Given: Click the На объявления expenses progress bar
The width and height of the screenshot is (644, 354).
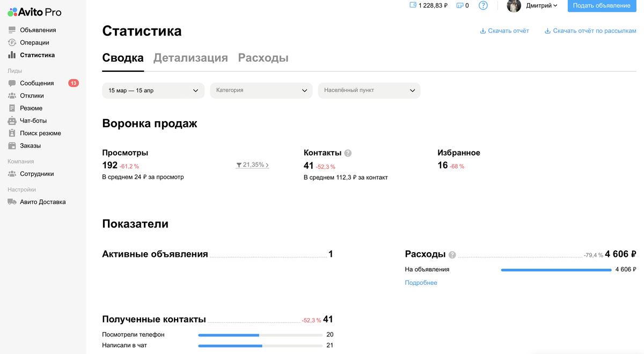Looking at the screenshot, I should point(557,269).
